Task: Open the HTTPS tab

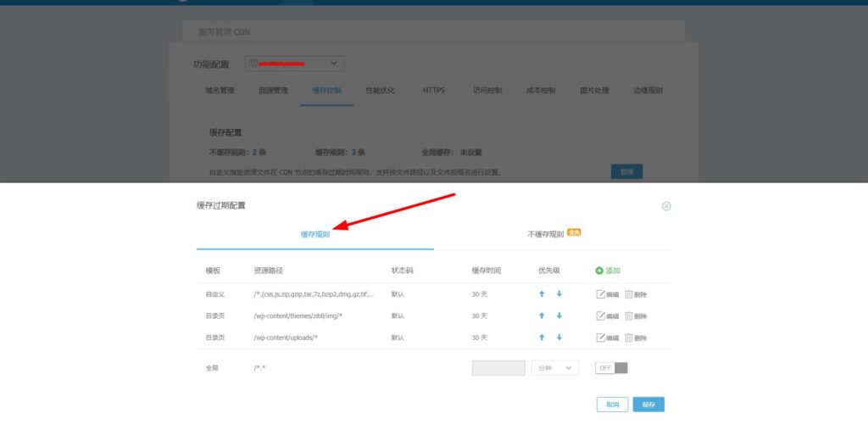Action: (434, 90)
